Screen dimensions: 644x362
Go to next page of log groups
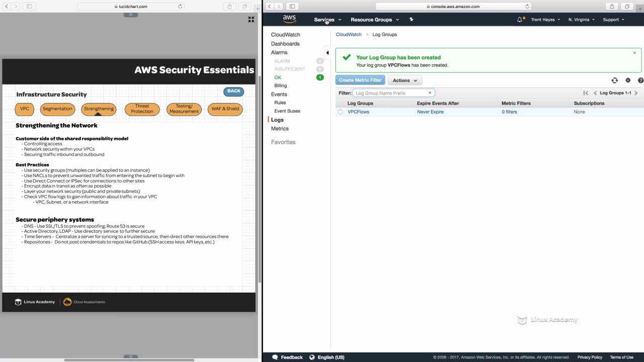(x=636, y=93)
